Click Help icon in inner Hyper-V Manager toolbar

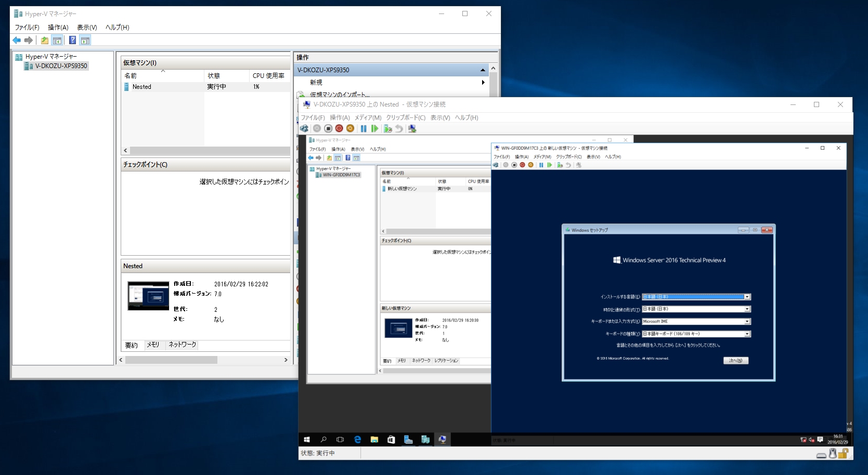click(x=348, y=157)
